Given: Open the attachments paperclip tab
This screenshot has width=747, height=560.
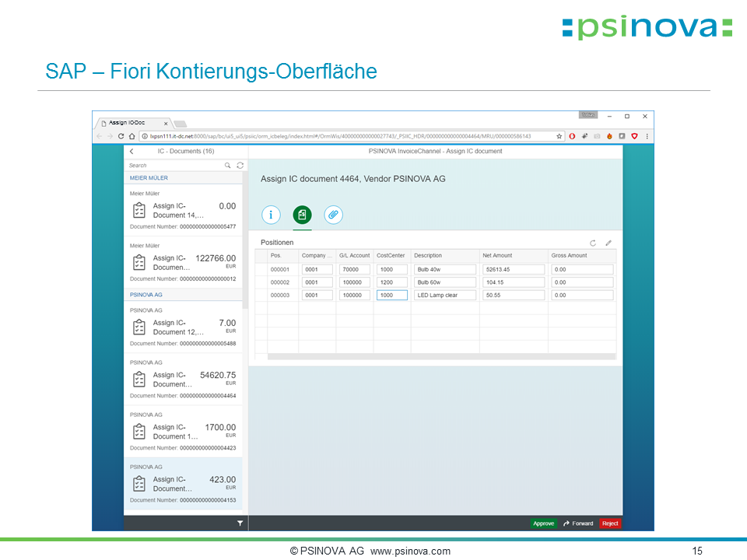Looking at the screenshot, I should coord(333,215).
